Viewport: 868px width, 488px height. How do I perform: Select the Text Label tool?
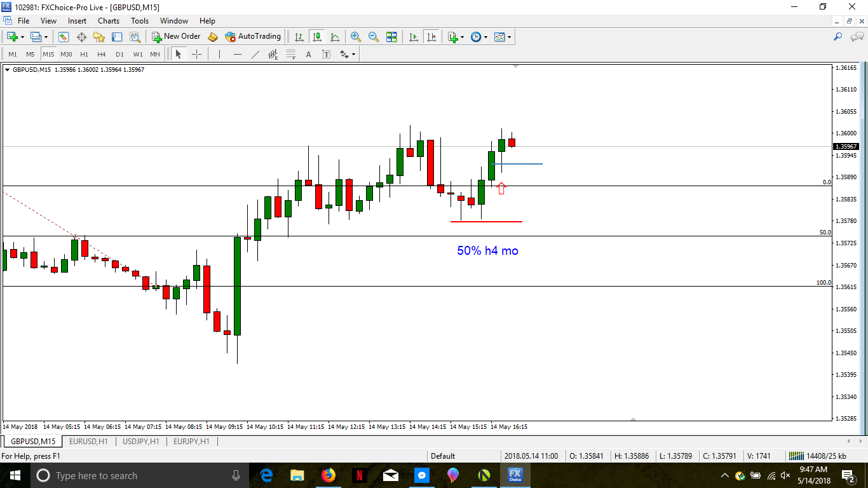click(327, 55)
